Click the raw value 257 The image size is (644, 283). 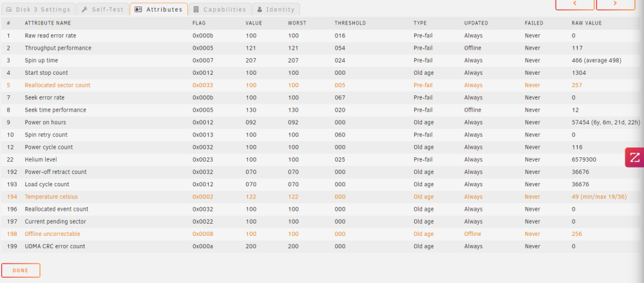pos(576,85)
